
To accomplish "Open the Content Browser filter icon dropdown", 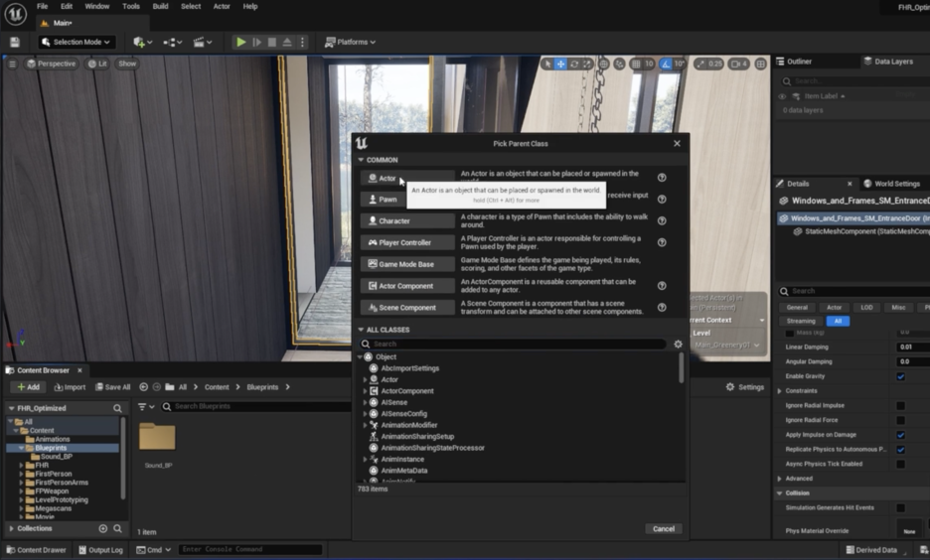I will click(146, 406).
